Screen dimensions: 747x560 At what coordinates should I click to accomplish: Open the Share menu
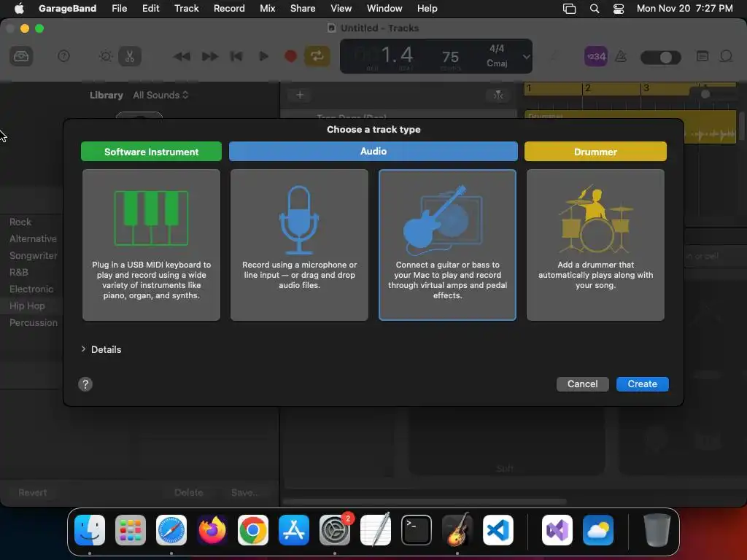[x=303, y=9]
